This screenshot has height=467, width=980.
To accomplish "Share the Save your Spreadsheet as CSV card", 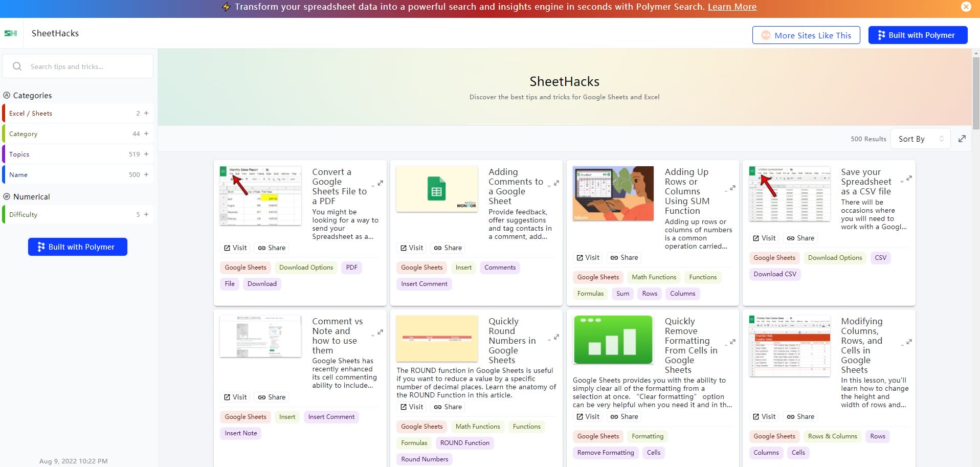I will pos(800,238).
